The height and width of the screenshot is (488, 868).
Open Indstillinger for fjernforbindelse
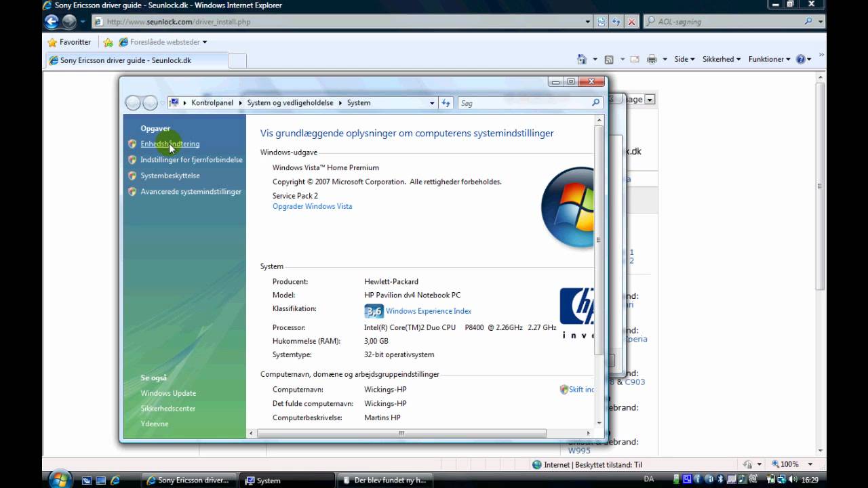click(191, 160)
